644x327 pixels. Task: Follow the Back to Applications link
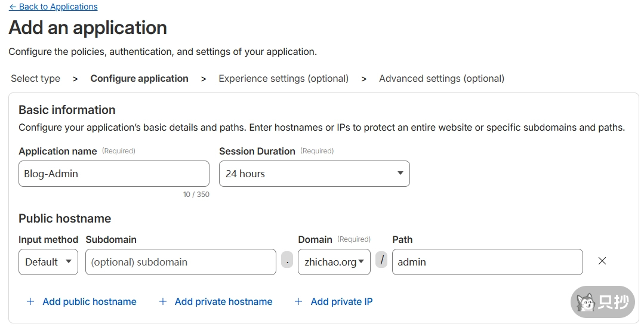pyautogui.click(x=53, y=7)
